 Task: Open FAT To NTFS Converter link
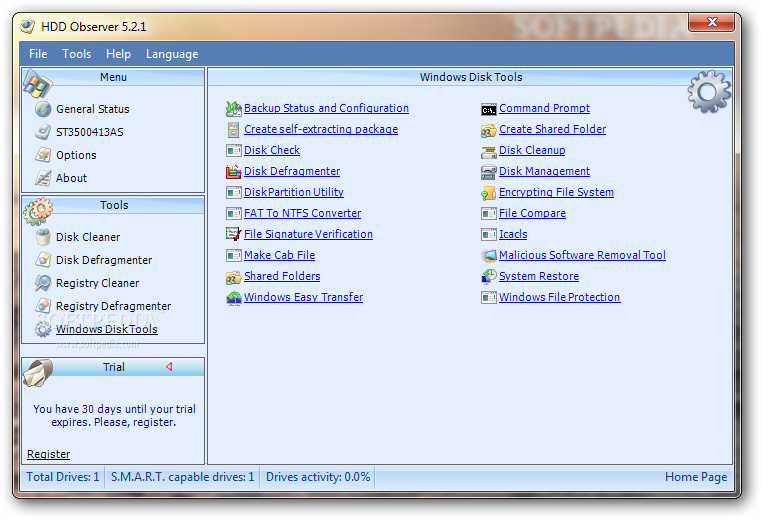(302, 213)
